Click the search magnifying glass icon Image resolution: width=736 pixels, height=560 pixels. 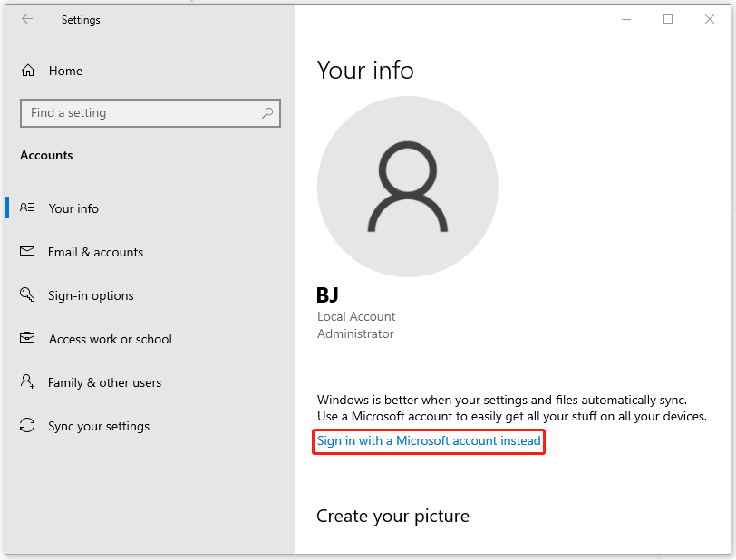(x=267, y=112)
